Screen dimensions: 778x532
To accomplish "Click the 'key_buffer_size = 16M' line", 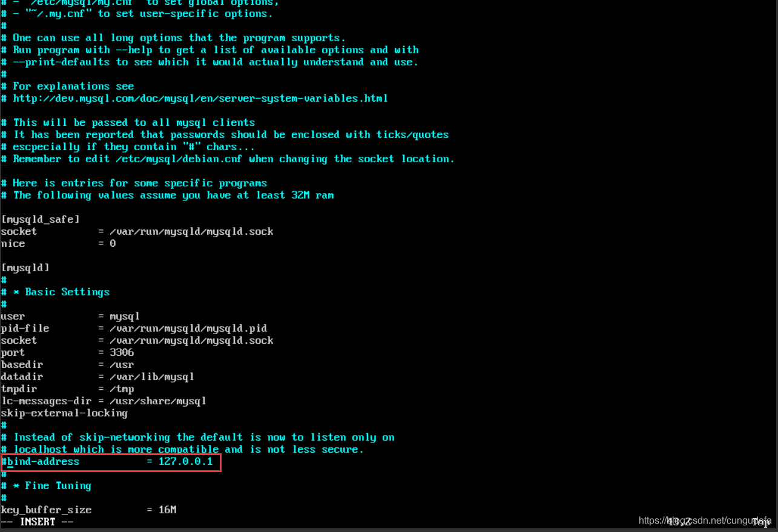I will (89, 510).
